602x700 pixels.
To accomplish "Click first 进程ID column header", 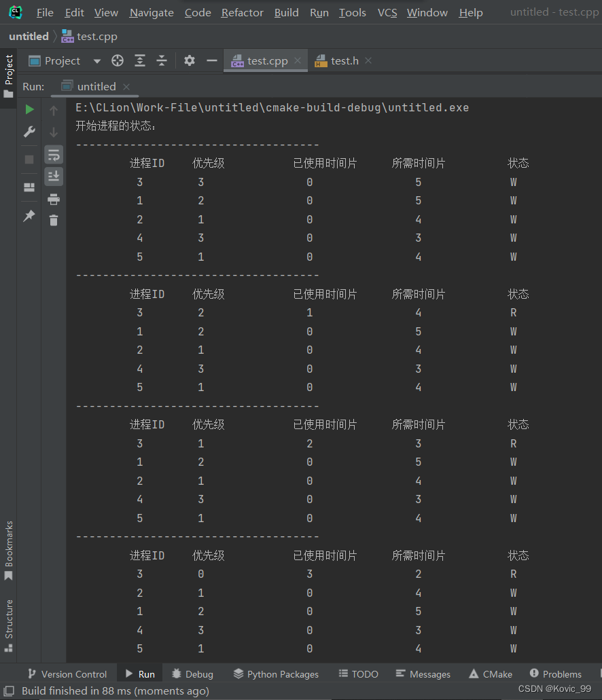I will pos(147,164).
